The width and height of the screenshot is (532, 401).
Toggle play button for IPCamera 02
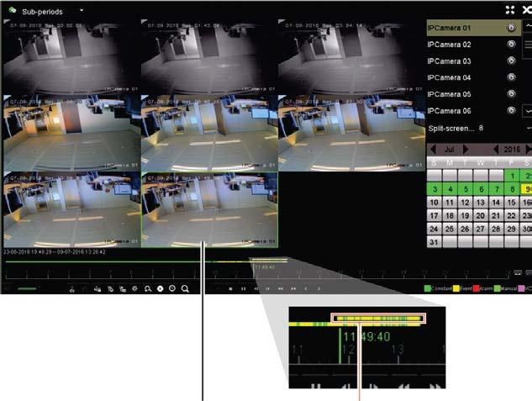coord(511,44)
